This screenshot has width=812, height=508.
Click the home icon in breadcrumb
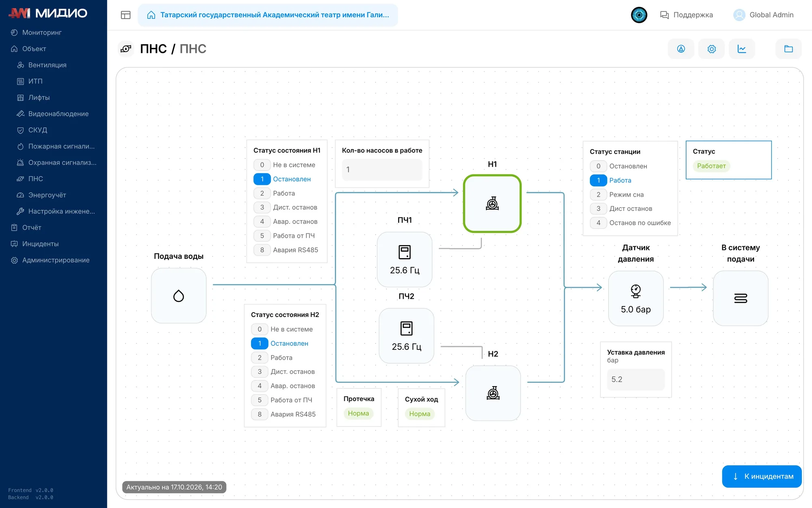151,15
